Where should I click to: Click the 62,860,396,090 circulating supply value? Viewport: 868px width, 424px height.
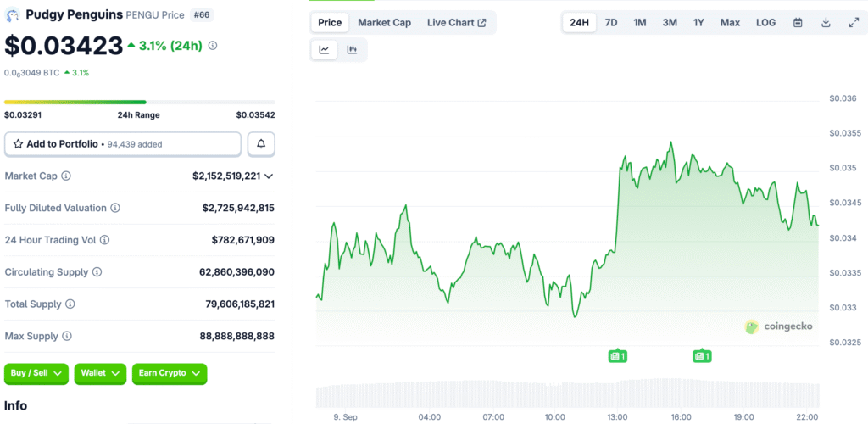pyautogui.click(x=237, y=272)
